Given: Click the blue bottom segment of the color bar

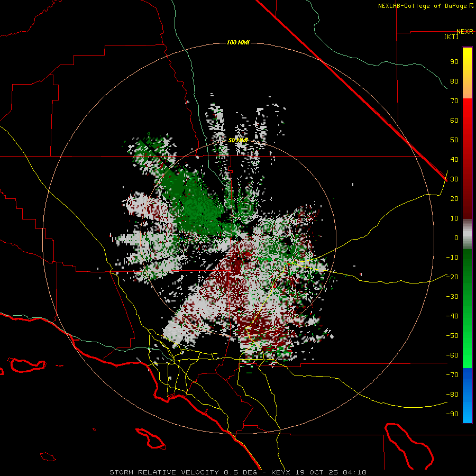Looking at the screenshot, I should click(467, 396).
